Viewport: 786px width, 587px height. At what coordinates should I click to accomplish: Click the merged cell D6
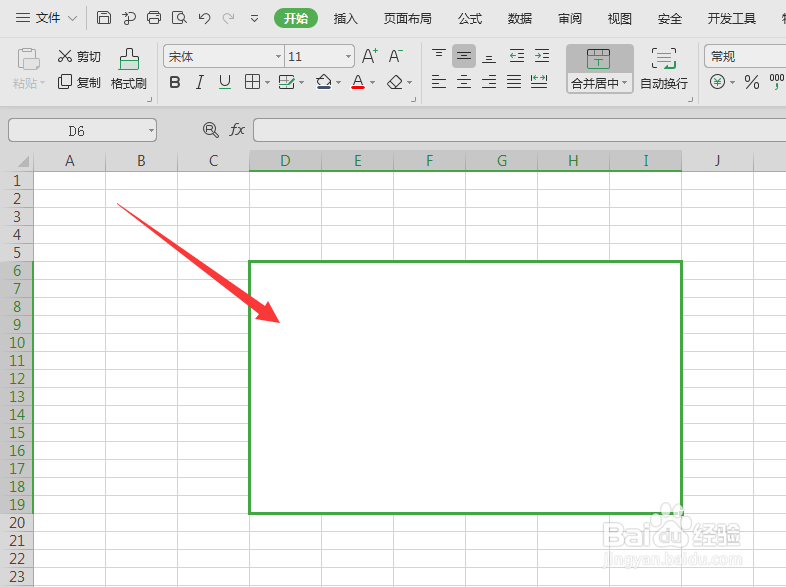[x=465, y=387]
